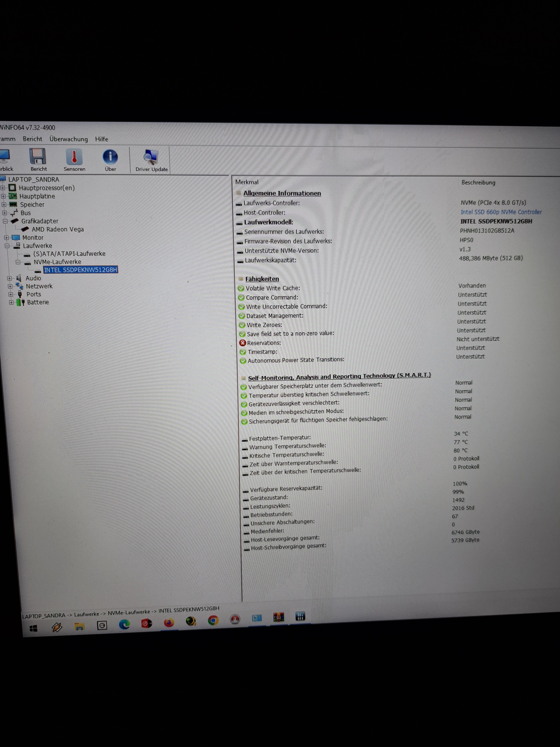Open the Überwachung menu
Image resolution: width=560 pixels, height=747 pixels.
(x=68, y=139)
